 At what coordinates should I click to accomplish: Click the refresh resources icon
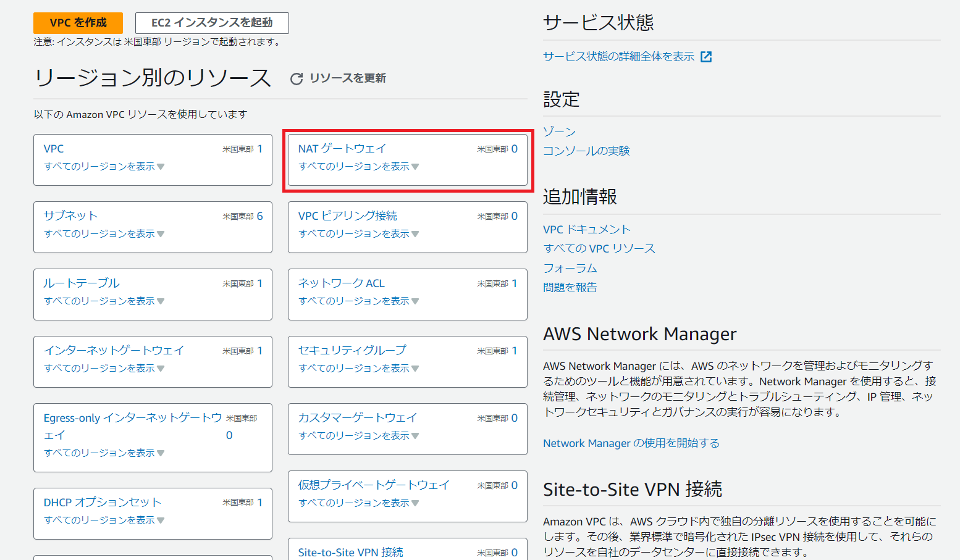pos(297,78)
